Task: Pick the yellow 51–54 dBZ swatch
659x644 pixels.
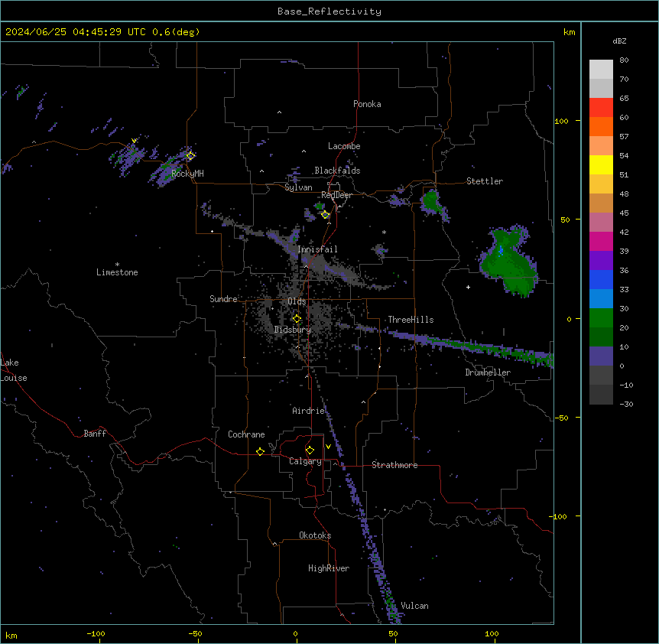Action: click(x=601, y=164)
